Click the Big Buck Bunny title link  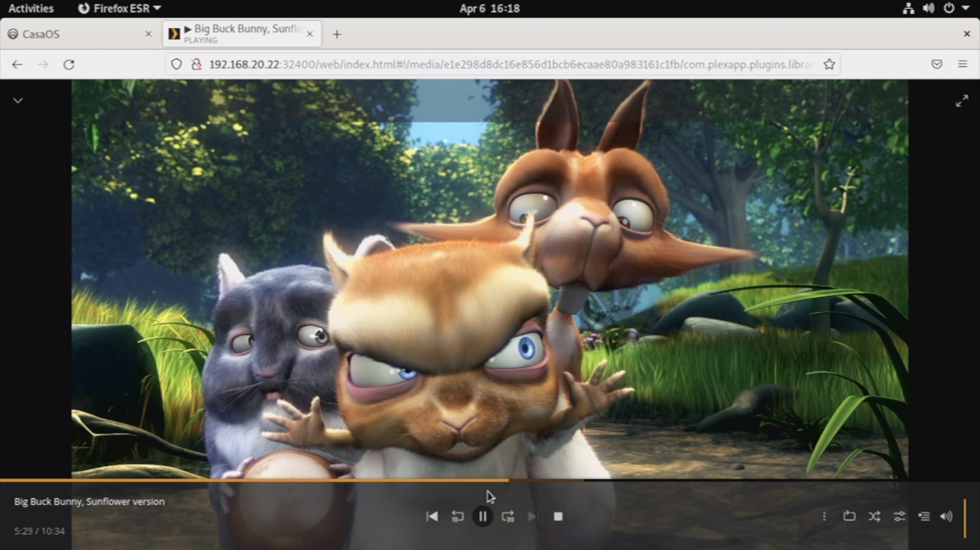[89, 501]
